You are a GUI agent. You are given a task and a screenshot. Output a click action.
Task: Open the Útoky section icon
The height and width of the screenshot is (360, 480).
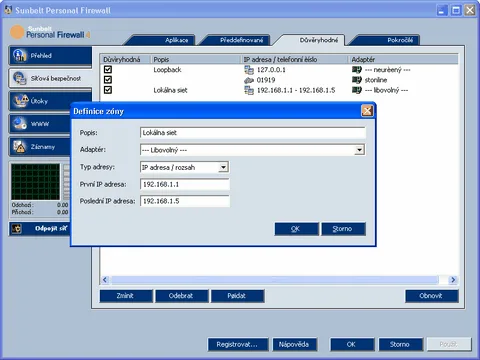[20, 101]
